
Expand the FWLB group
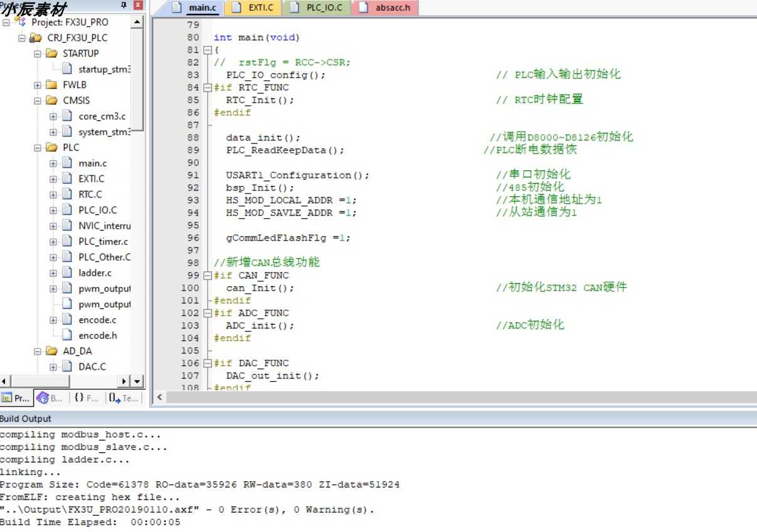click(38, 85)
